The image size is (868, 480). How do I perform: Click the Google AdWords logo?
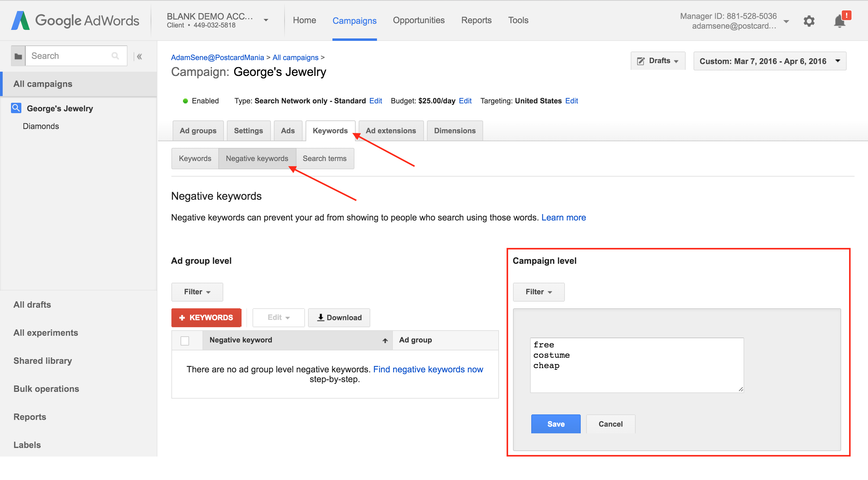75,20
